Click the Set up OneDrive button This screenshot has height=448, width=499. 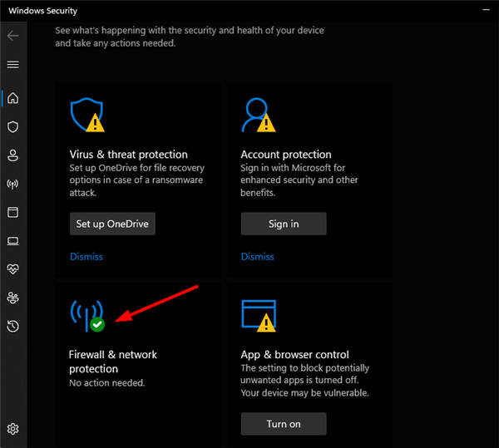coord(112,224)
